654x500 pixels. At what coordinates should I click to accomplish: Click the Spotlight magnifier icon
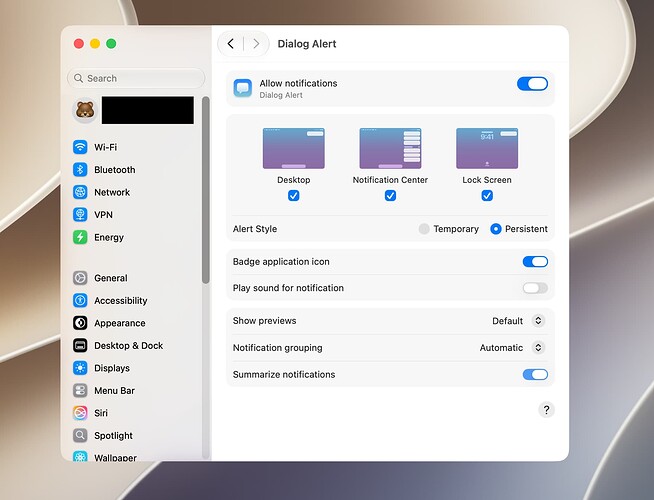tap(80, 435)
